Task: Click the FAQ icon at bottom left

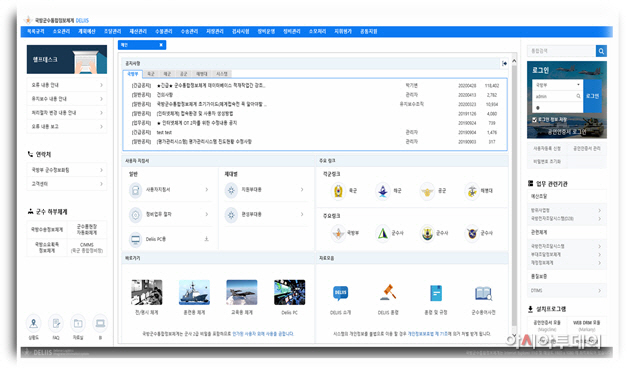Action: coord(56,323)
